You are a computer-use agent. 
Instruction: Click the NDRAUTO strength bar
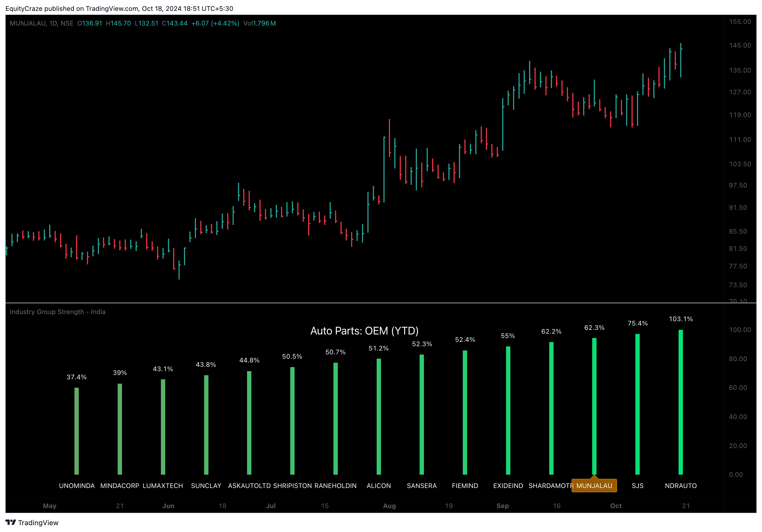click(681, 402)
